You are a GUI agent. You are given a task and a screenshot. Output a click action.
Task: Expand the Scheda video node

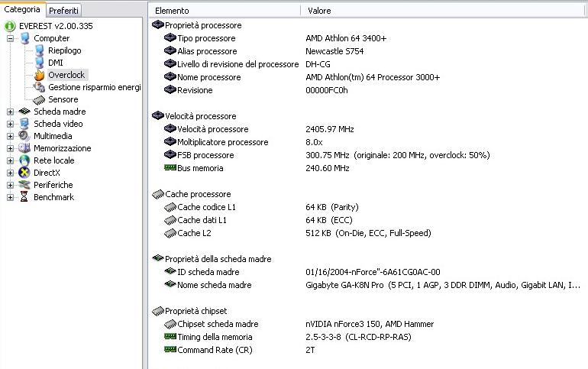pyautogui.click(x=10, y=124)
